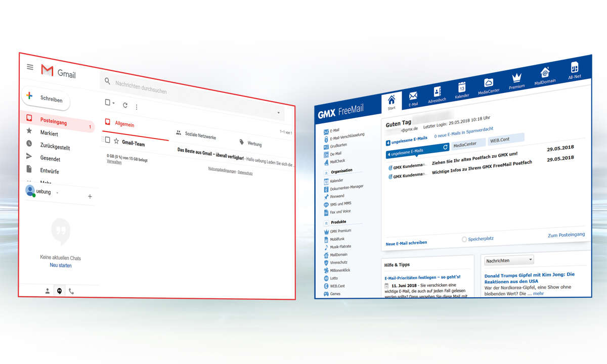This screenshot has height=364, width=607.
Task: Open GMX Start home tab
Action: (x=392, y=102)
